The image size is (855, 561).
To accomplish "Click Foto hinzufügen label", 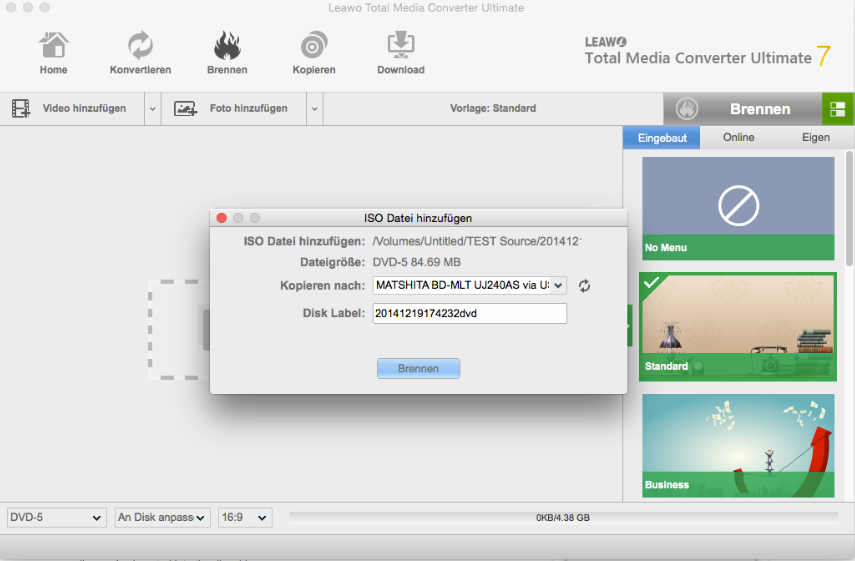I will pos(249,108).
